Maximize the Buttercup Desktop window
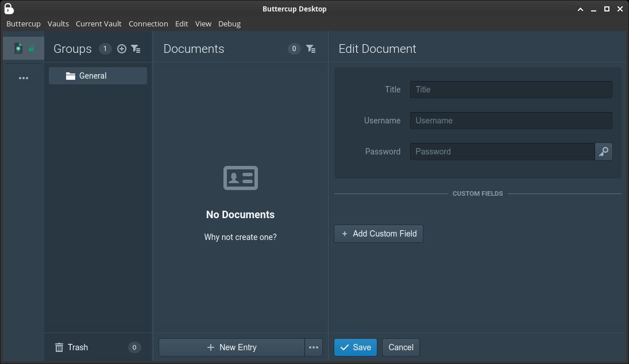The image size is (629, 364). pos(607,9)
